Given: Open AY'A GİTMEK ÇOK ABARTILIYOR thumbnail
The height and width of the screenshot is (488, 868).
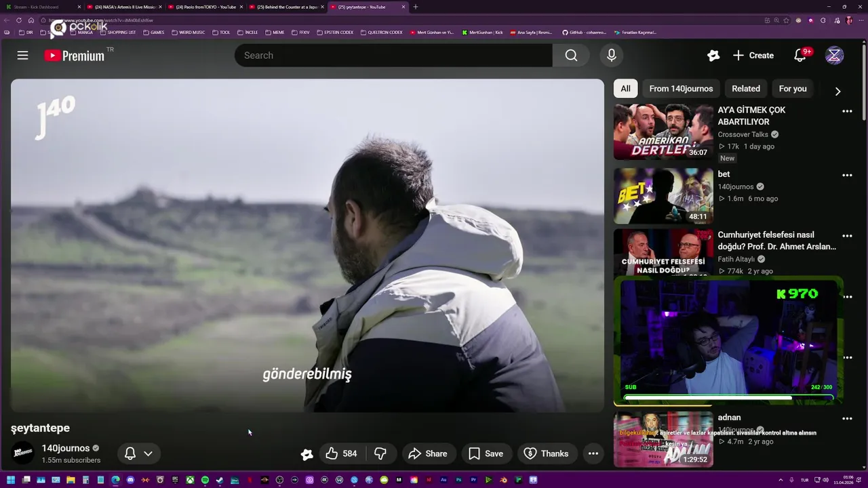Looking at the screenshot, I should point(663,131).
